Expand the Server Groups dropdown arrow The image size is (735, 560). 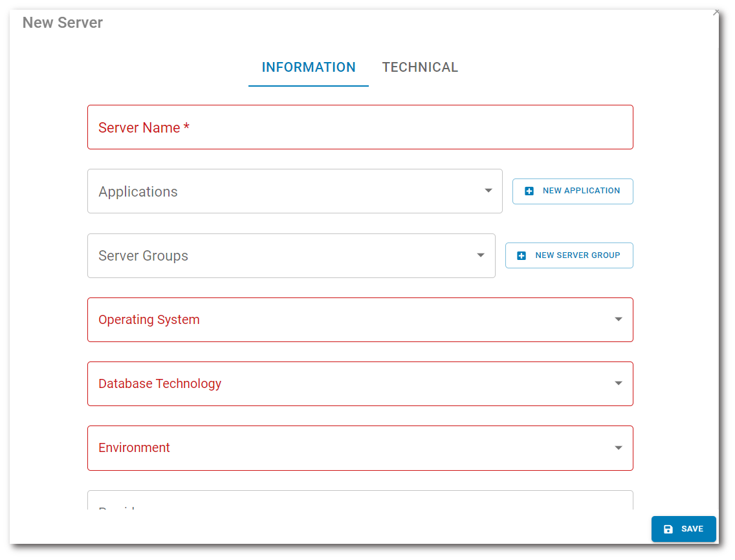tap(481, 255)
